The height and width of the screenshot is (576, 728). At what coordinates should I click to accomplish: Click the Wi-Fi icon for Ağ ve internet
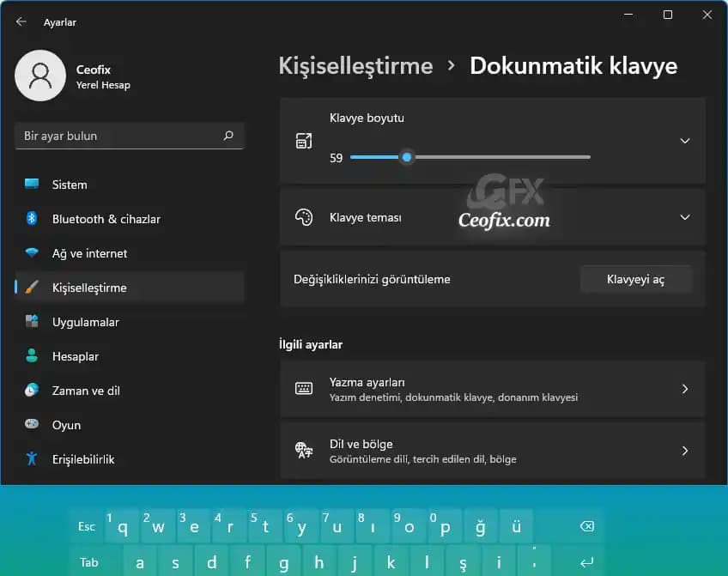click(32, 253)
